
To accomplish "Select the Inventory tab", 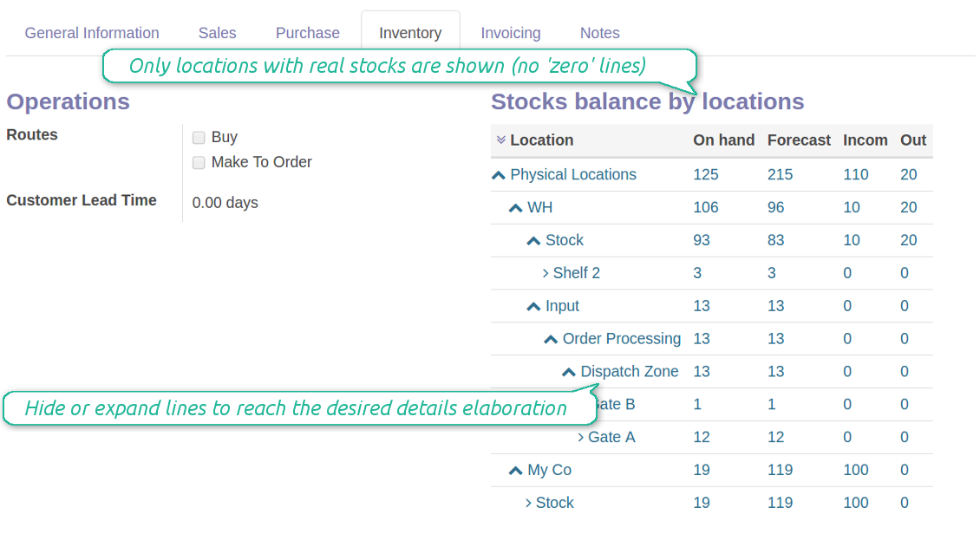I will [410, 33].
